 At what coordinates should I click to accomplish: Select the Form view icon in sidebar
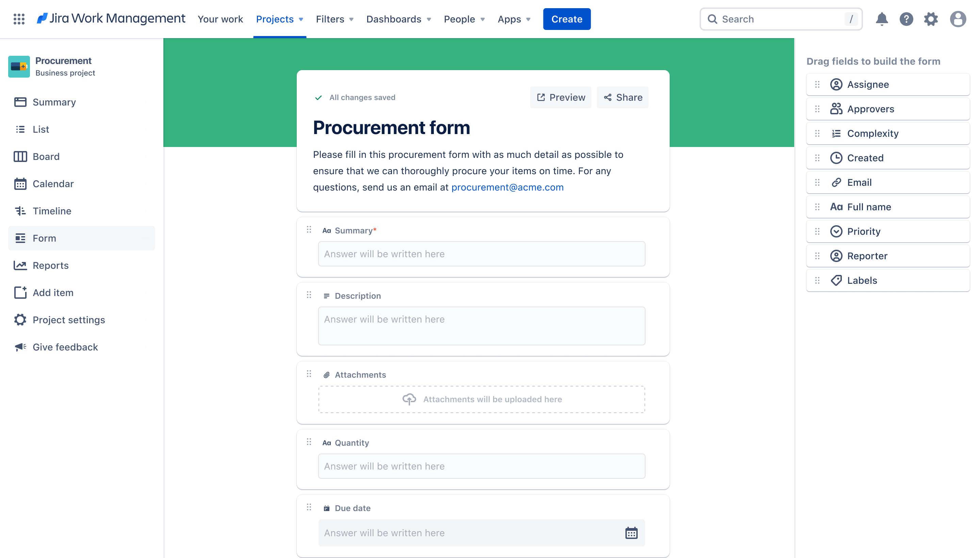point(20,238)
